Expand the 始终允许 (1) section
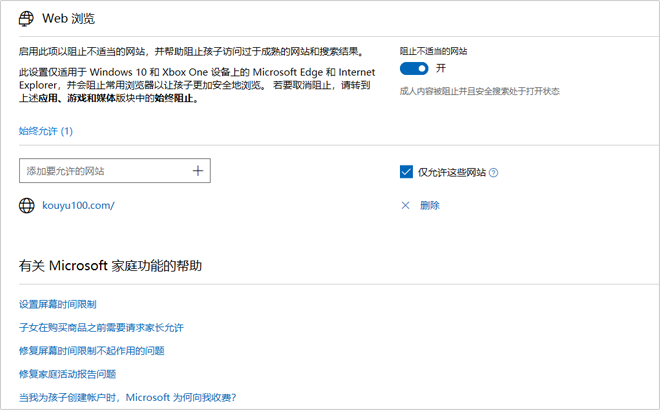This screenshot has height=410, width=660. (x=46, y=131)
